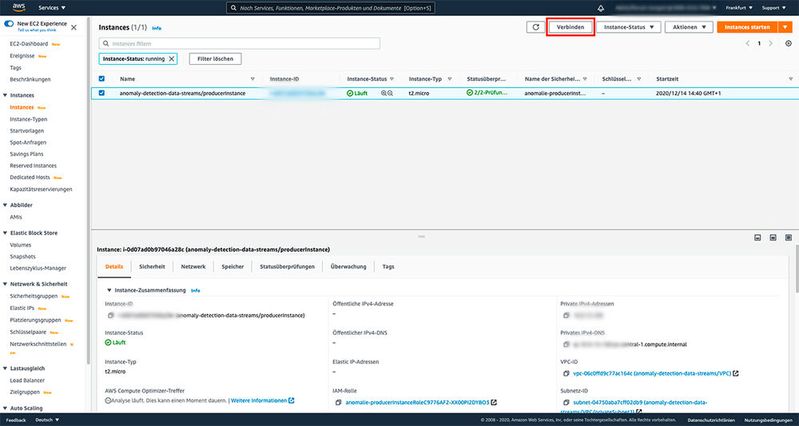Open Schlüsselpaare in sidebar
799x426 pixels.
click(x=28, y=332)
